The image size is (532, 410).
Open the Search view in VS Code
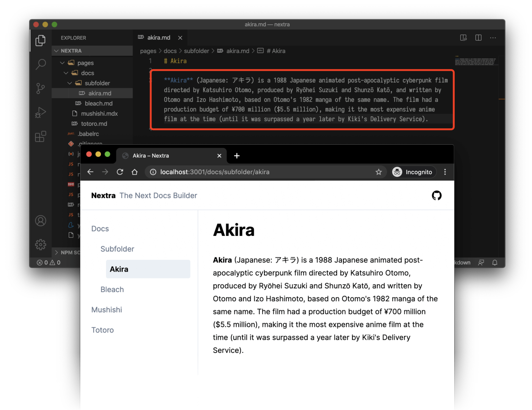40,64
